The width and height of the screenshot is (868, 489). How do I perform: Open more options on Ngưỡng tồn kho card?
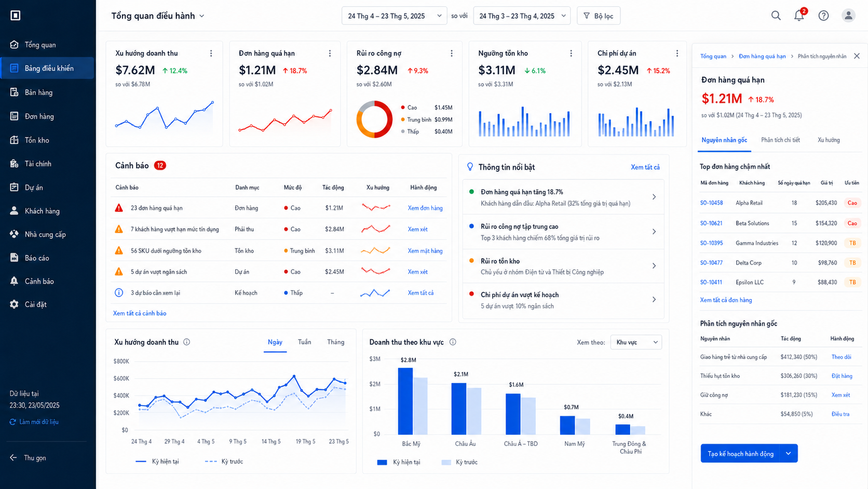tap(571, 54)
